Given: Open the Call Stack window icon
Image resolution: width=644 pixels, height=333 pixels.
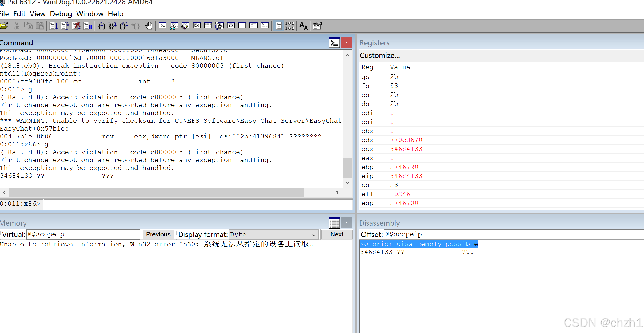Looking at the screenshot, I should coord(219,26).
